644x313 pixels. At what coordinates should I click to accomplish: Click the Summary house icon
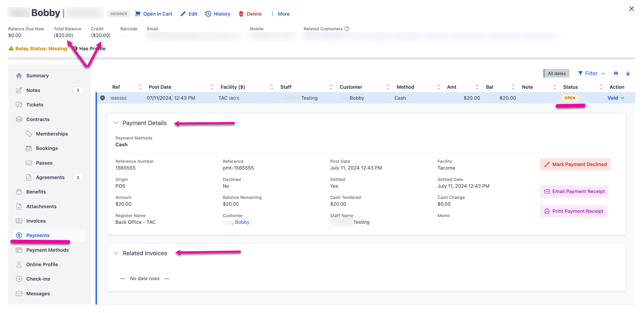pyautogui.click(x=19, y=75)
